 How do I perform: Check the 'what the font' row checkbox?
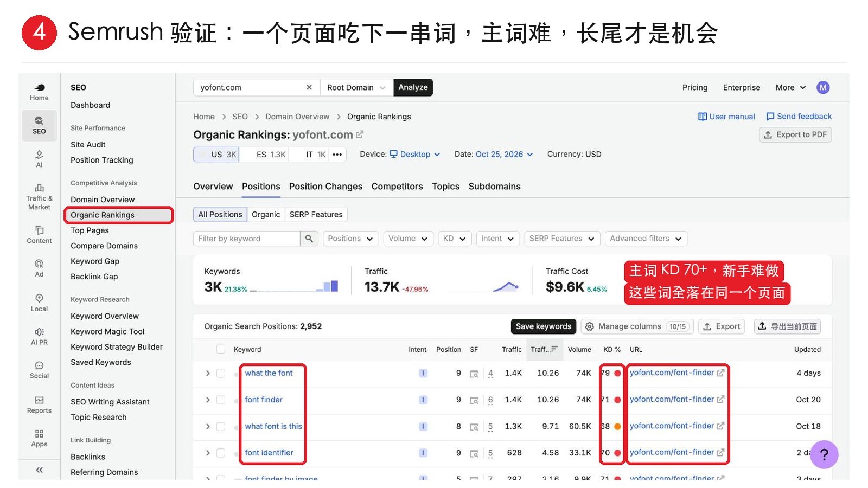(221, 373)
